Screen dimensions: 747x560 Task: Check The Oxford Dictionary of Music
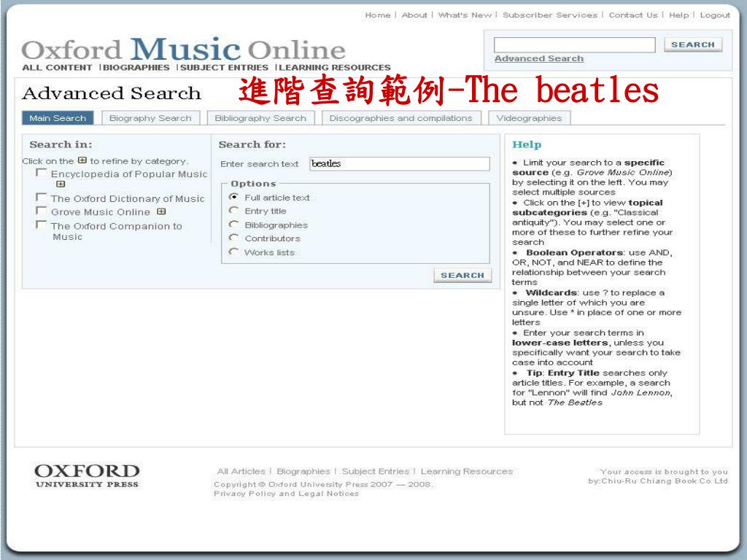pos(42,197)
